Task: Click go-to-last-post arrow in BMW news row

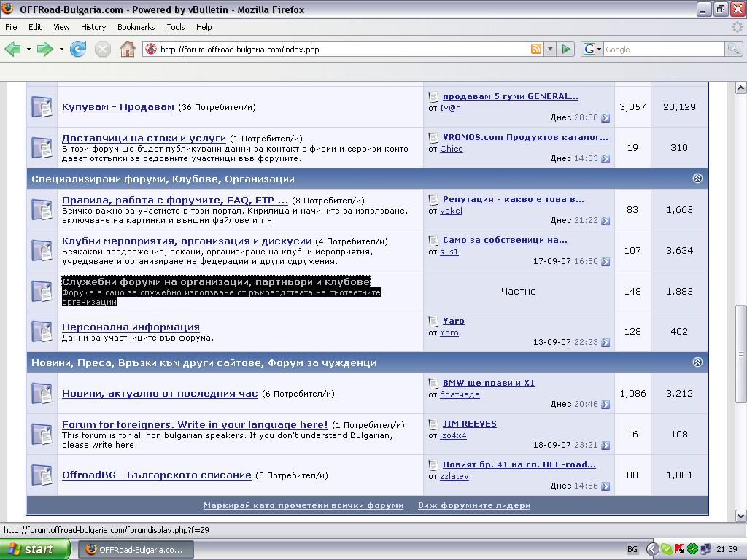Action: pyautogui.click(x=605, y=405)
